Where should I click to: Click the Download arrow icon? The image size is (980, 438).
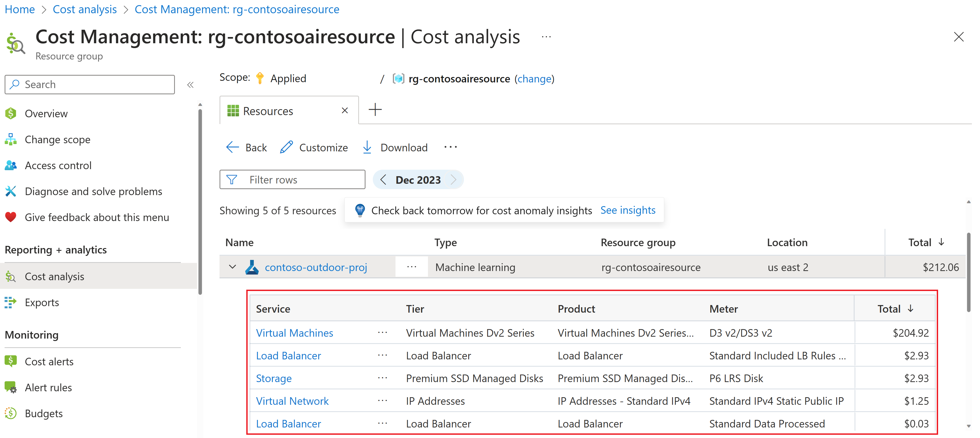[367, 147]
